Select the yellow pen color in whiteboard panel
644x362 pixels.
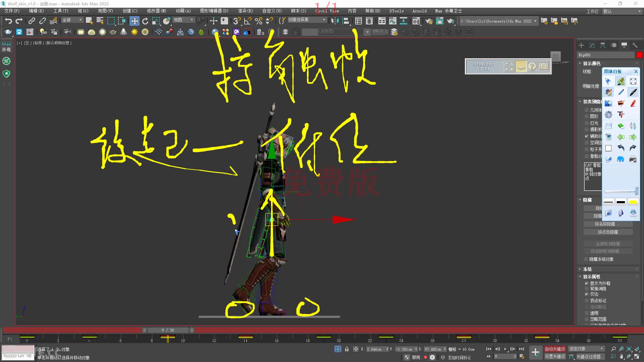(633, 202)
